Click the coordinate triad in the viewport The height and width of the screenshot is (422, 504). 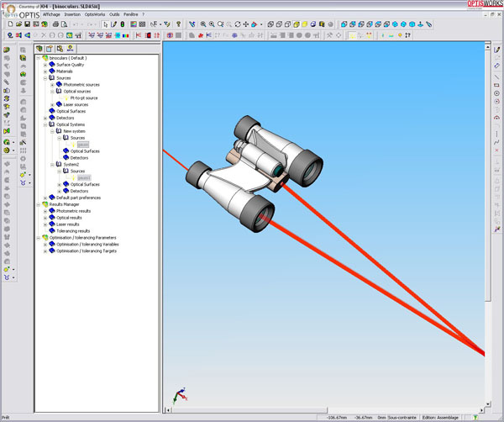coord(180,395)
